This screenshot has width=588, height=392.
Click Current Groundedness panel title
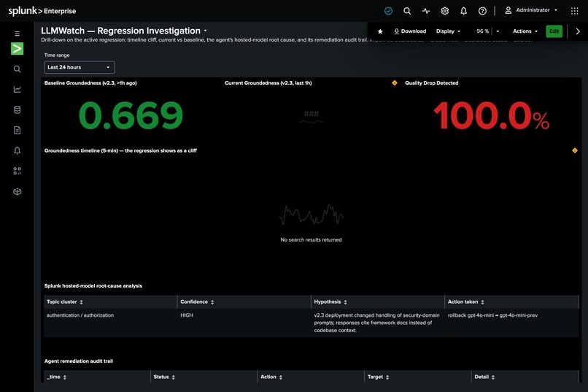[268, 83]
